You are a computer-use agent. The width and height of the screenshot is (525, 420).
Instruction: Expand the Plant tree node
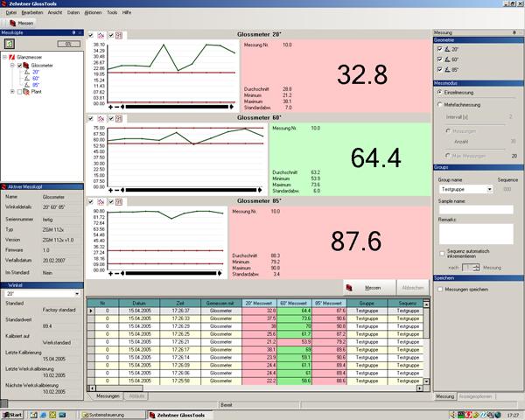(x=10, y=91)
